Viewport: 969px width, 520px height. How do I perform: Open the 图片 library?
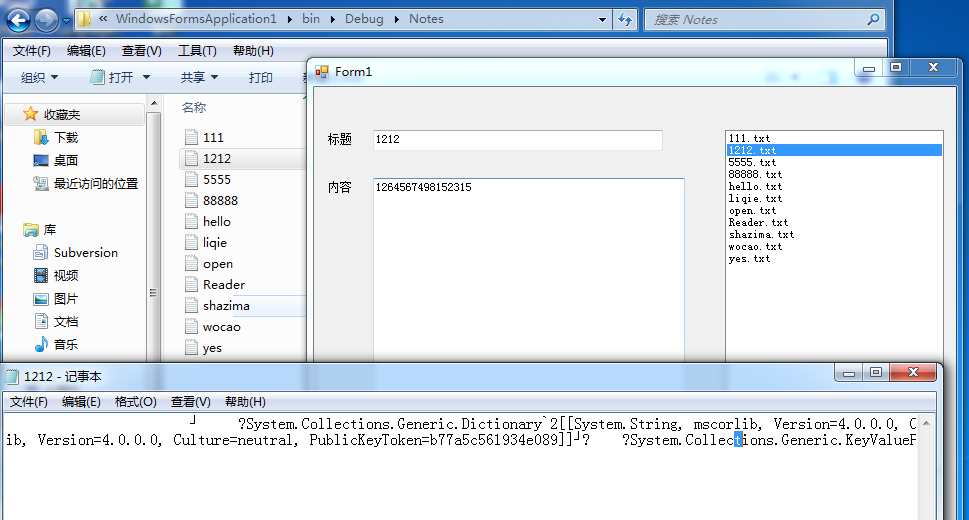[56, 299]
